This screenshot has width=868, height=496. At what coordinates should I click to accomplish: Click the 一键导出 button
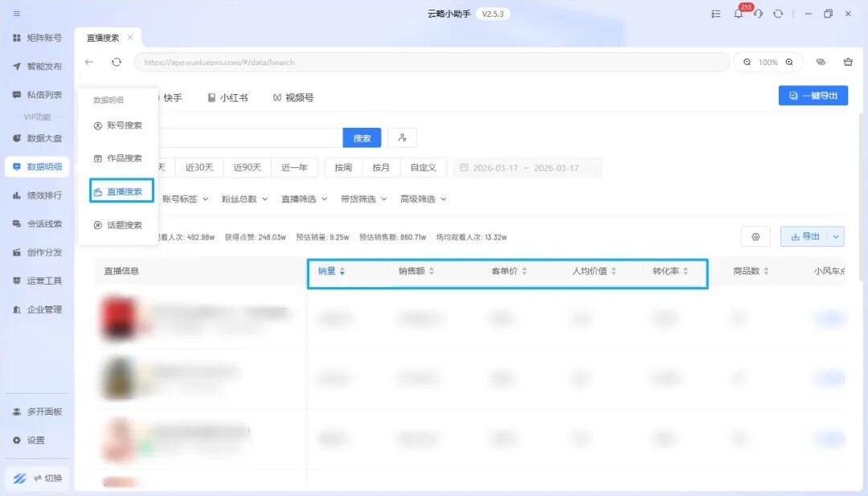point(813,96)
